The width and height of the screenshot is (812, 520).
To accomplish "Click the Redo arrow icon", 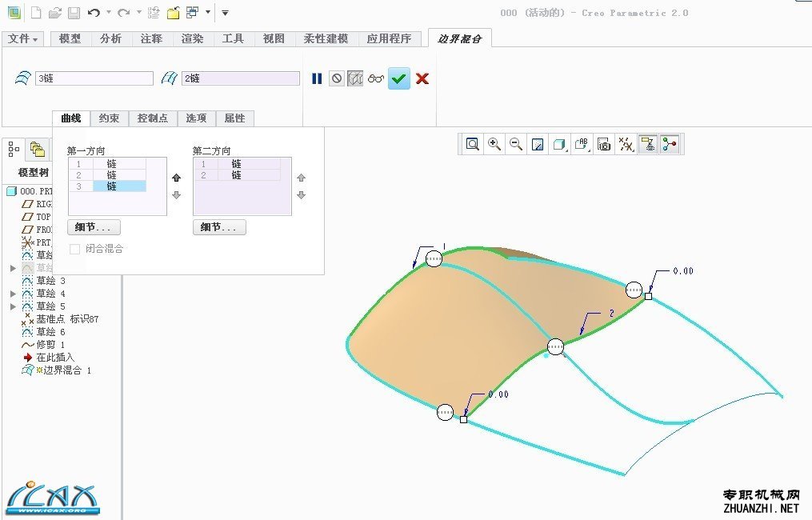I will [124, 13].
